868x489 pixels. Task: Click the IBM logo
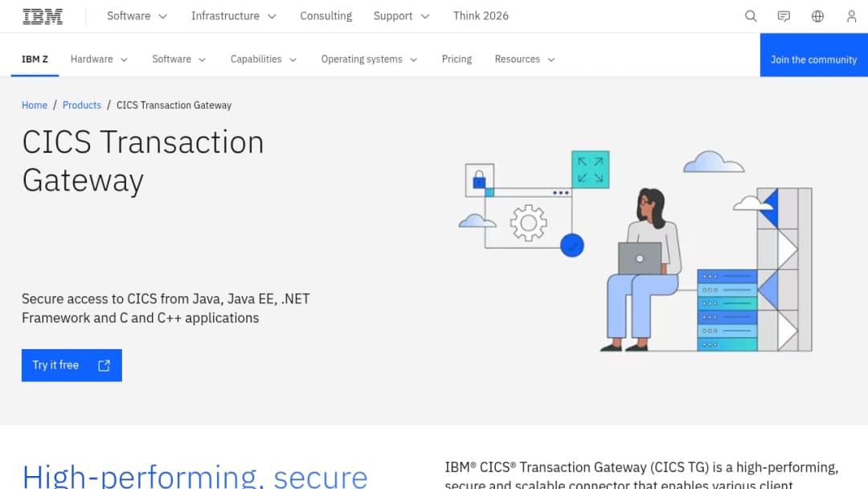click(43, 17)
